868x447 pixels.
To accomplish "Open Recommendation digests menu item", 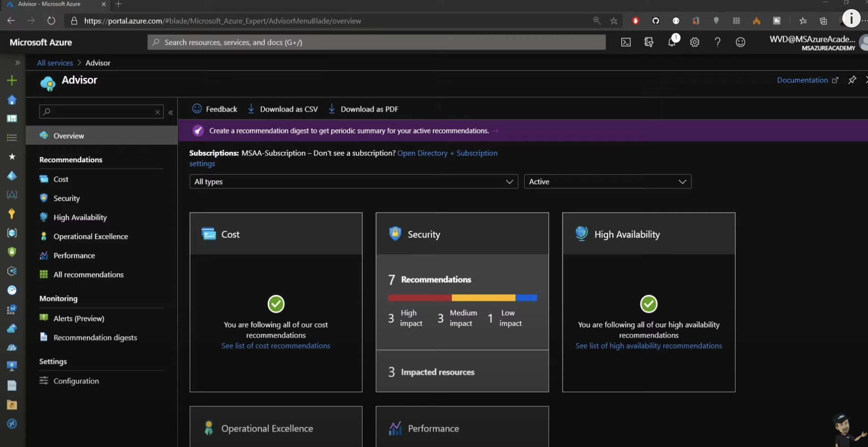I will click(95, 338).
